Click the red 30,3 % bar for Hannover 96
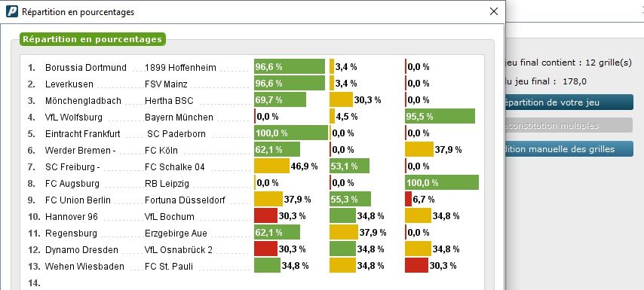Image resolution: width=644 pixels, height=290 pixels. tap(265, 215)
